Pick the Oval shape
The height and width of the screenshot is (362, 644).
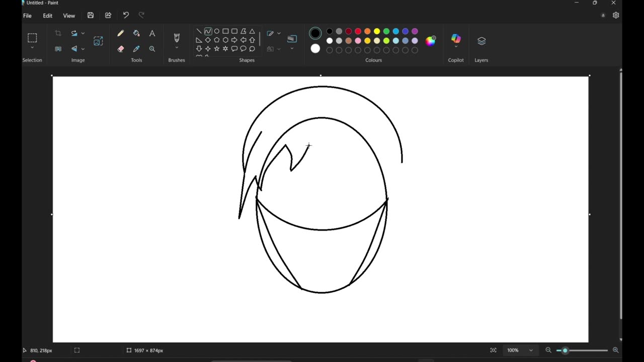pyautogui.click(x=217, y=31)
